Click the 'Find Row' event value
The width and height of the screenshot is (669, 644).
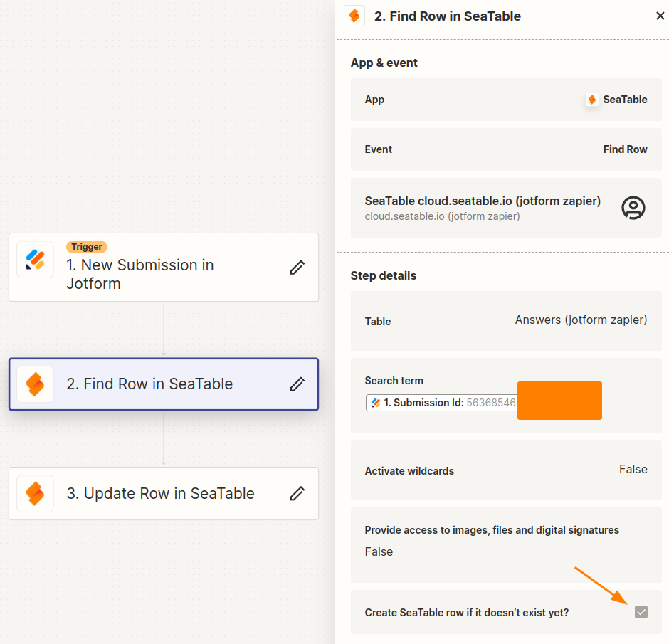coord(625,149)
